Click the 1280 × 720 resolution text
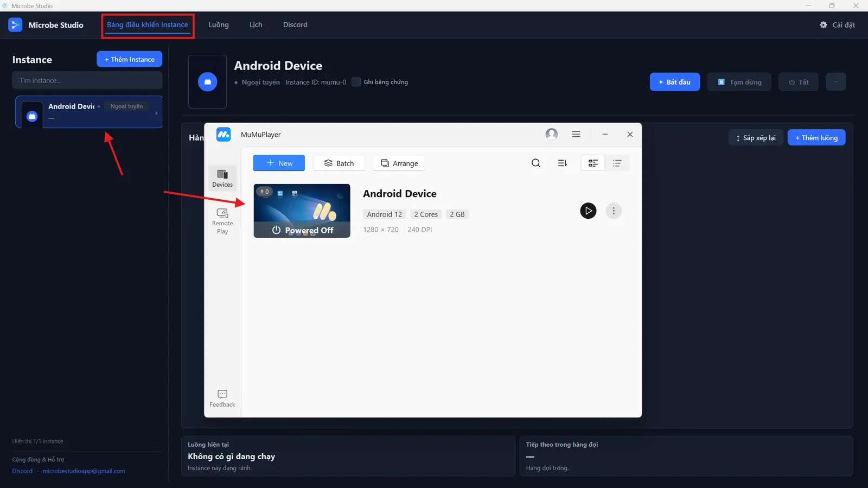868x488 pixels. coord(381,230)
